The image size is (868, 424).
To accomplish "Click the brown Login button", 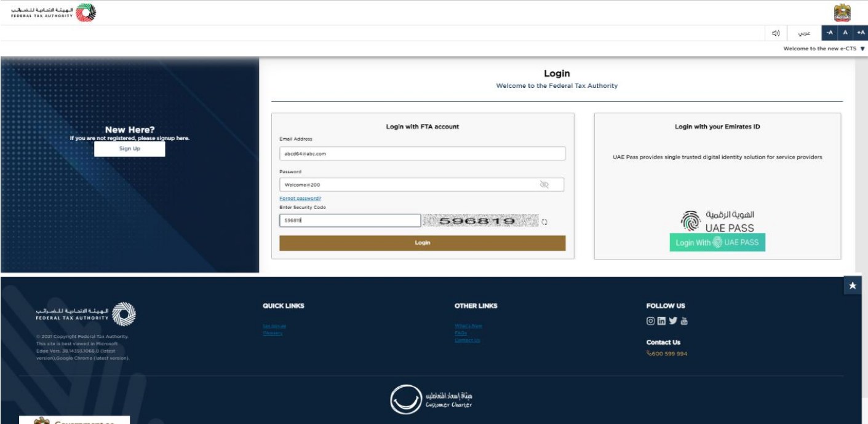I will (422, 243).
